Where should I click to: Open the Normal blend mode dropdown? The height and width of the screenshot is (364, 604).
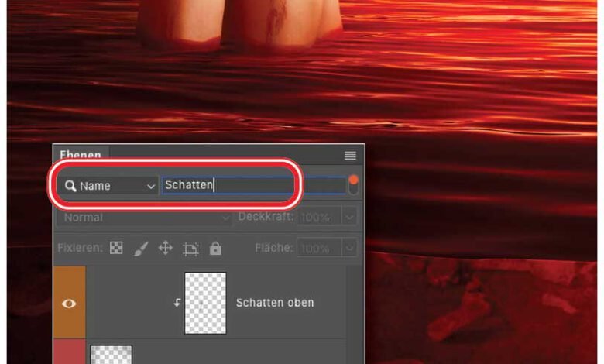pos(145,218)
